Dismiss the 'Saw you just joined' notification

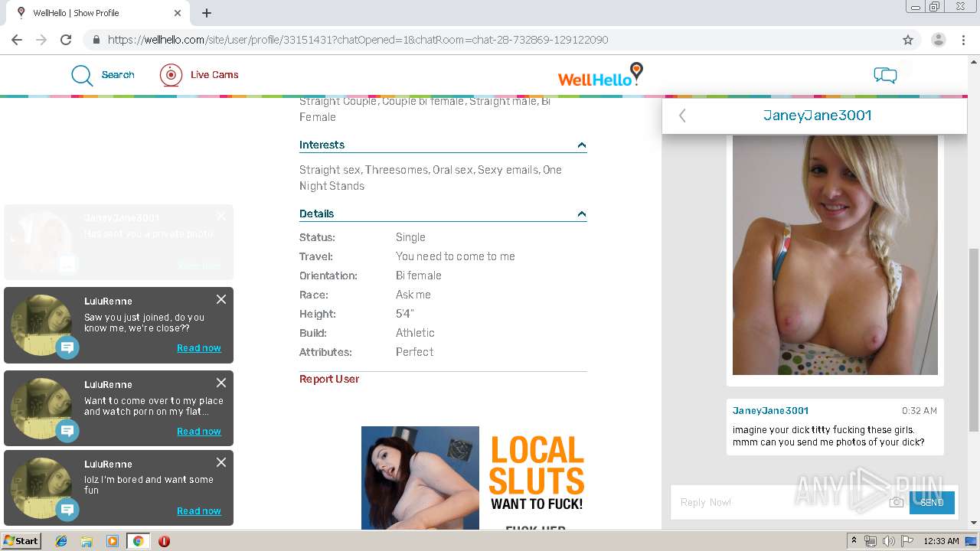click(x=221, y=299)
